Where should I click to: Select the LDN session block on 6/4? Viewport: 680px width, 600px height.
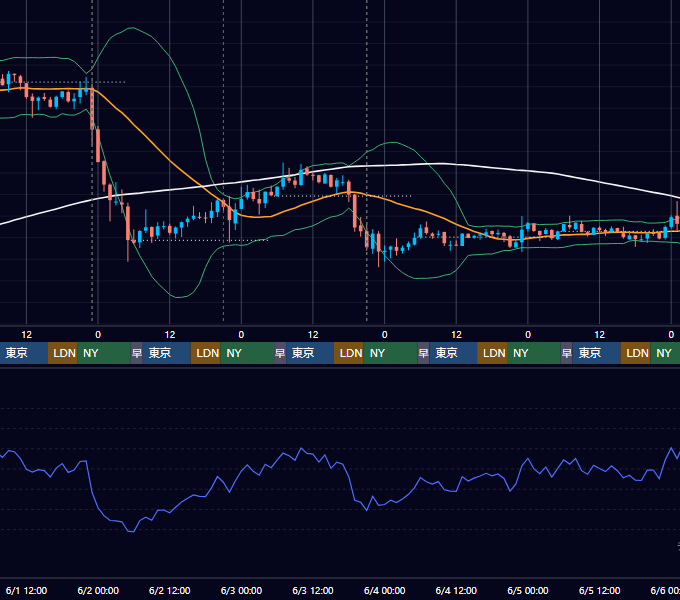(x=492, y=353)
